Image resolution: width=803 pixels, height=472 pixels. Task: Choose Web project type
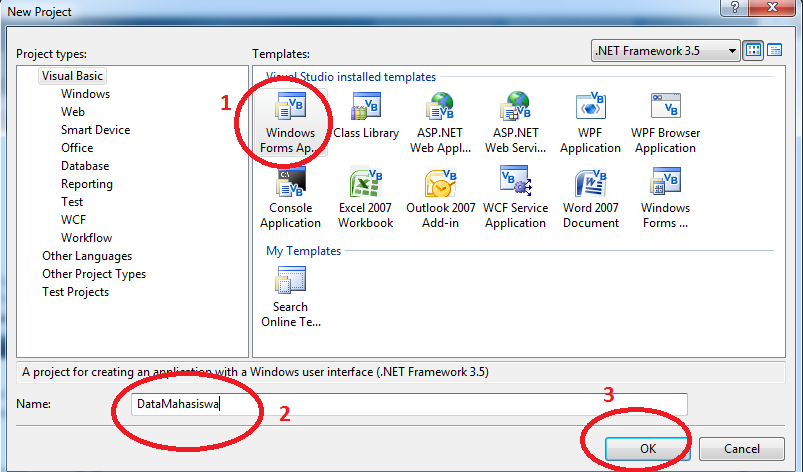tap(73, 112)
